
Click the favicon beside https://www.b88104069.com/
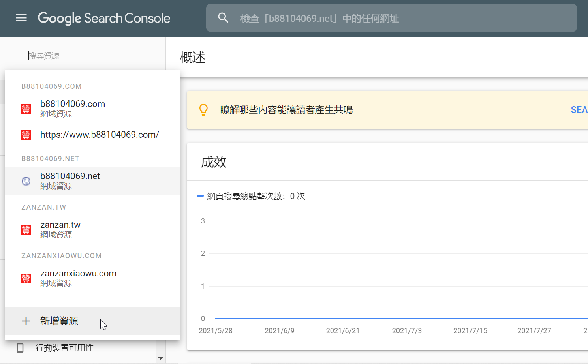(x=26, y=135)
